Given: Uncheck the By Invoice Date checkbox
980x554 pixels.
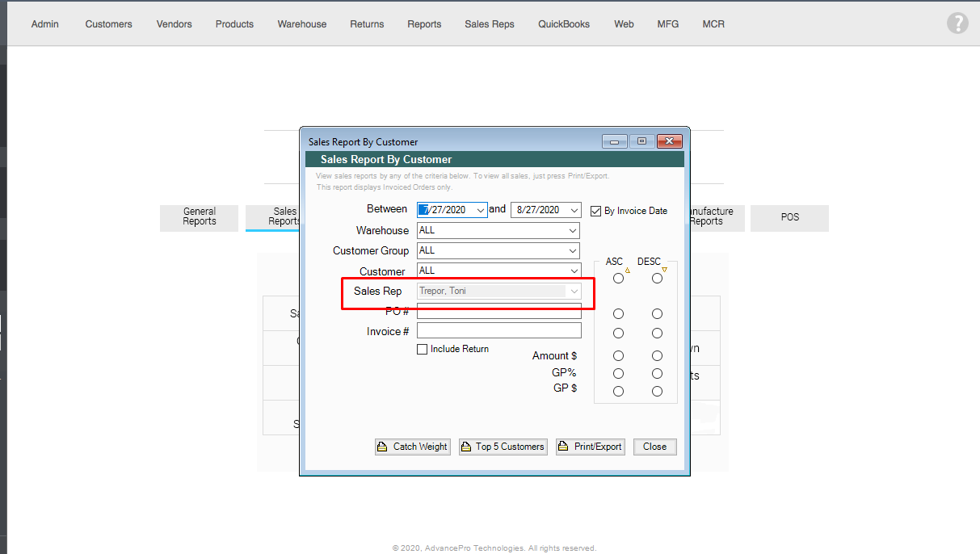Looking at the screenshot, I should (x=596, y=211).
